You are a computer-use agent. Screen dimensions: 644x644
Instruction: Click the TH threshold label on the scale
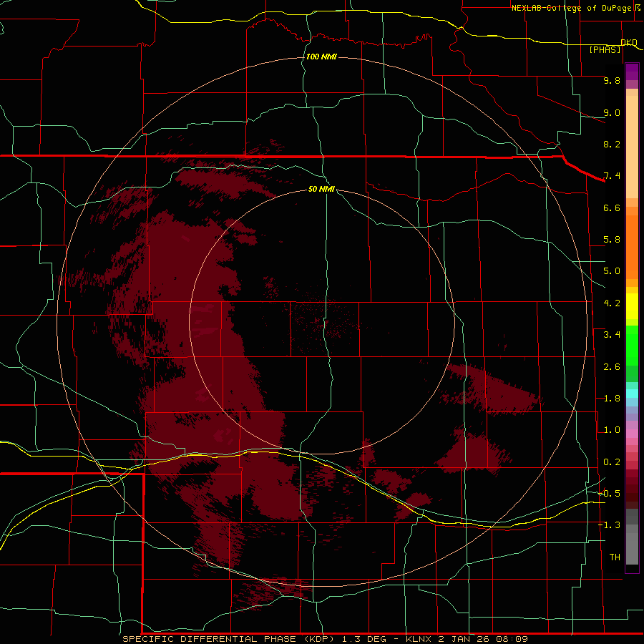[615, 557]
